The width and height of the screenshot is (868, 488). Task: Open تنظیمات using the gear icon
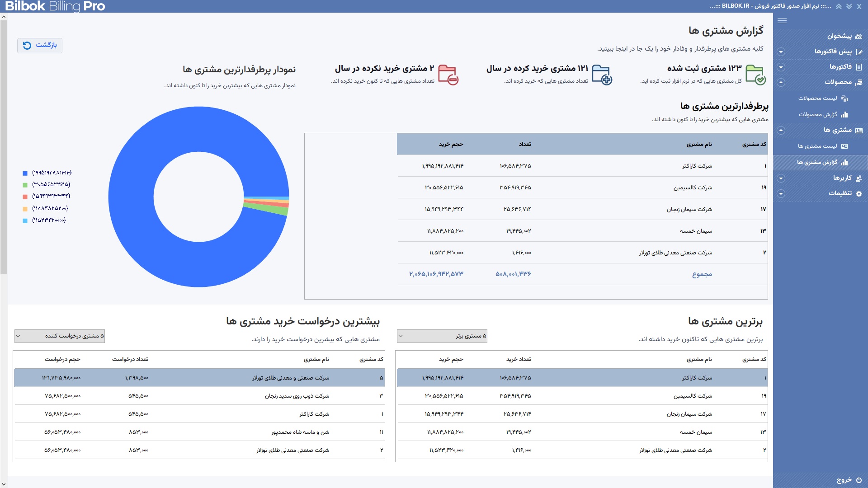[x=859, y=193]
